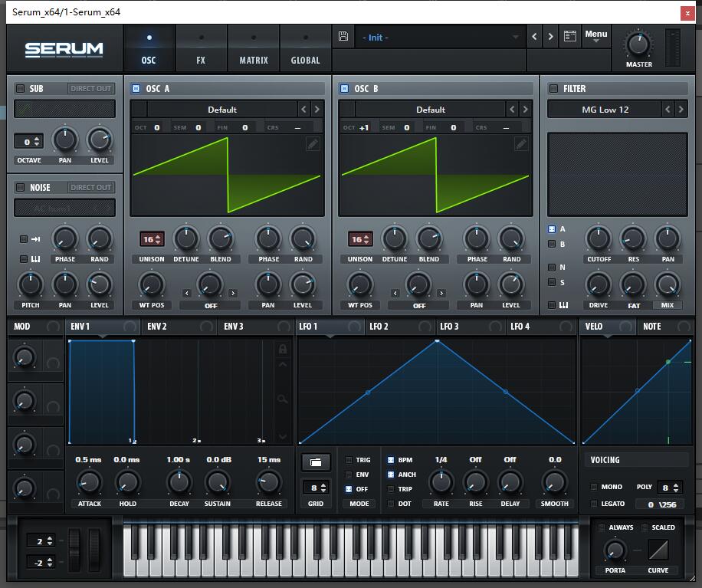
Task: Click the Serum logo
Action: [x=64, y=49]
